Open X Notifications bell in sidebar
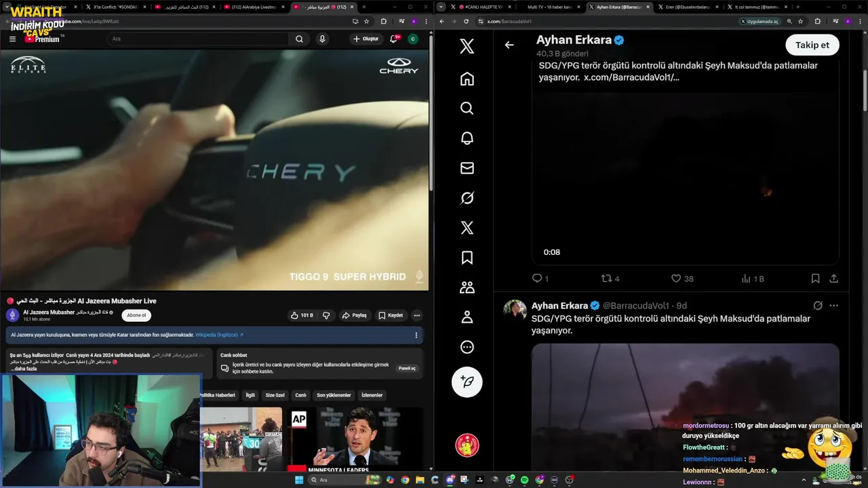 [x=467, y=138]
